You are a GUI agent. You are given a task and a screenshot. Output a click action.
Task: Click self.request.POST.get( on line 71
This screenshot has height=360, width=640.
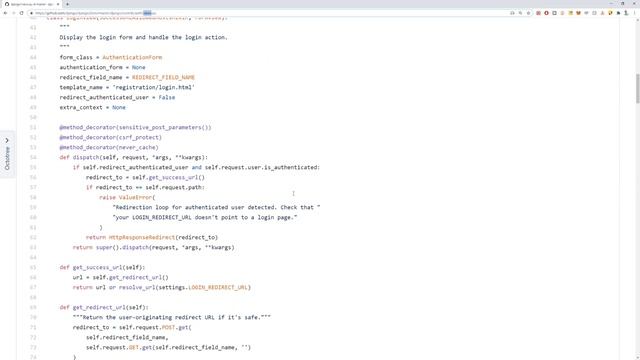155,327
